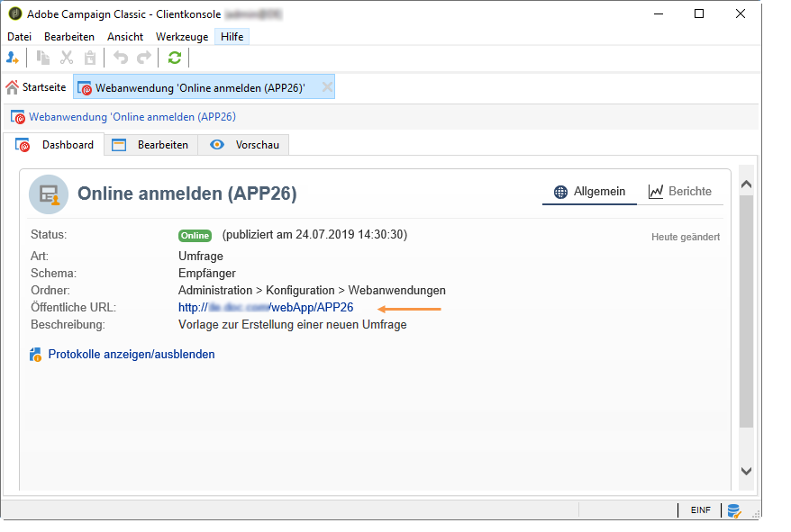
Task: Open the Werkzeuge menu
Action: click(x=182, y=37)
